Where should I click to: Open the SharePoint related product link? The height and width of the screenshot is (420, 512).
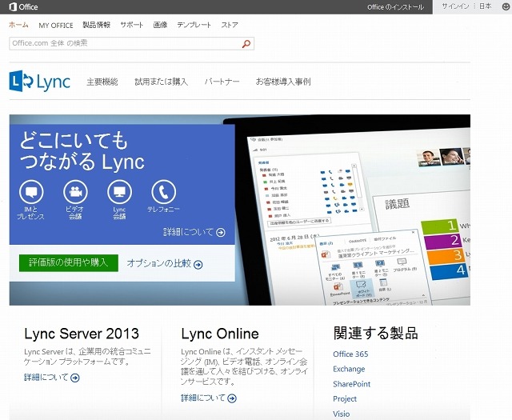pos(352,384)
